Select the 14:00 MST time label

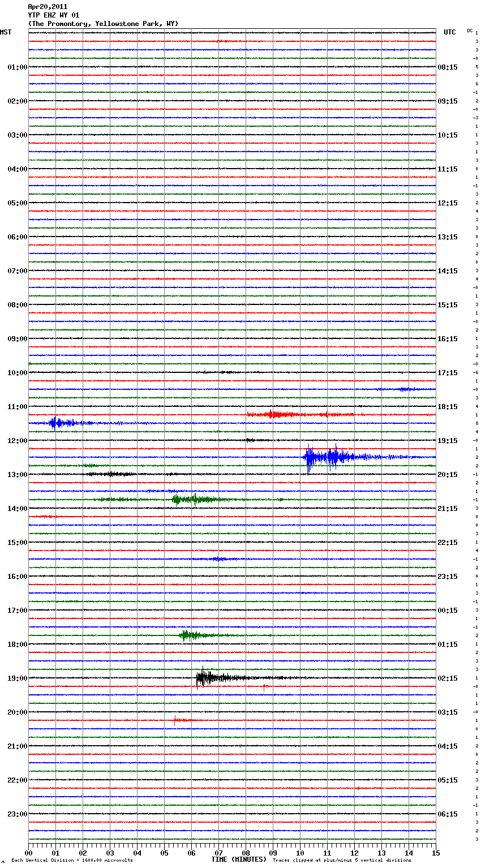(x=18, y=509)
